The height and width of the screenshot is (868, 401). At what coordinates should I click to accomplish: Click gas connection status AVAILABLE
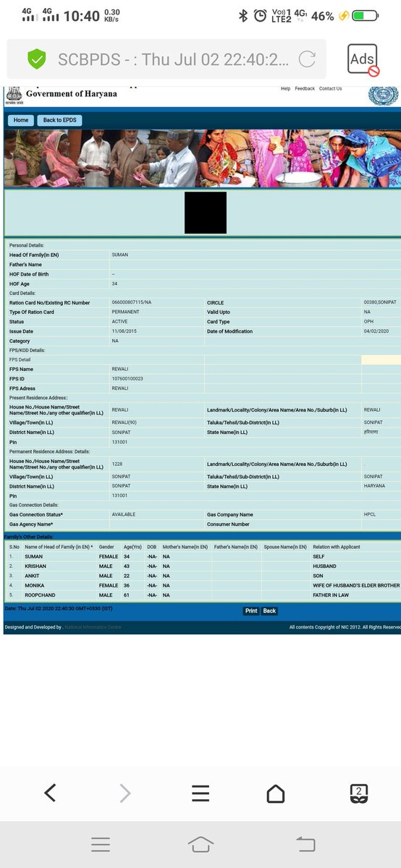(x=124, y=514)
